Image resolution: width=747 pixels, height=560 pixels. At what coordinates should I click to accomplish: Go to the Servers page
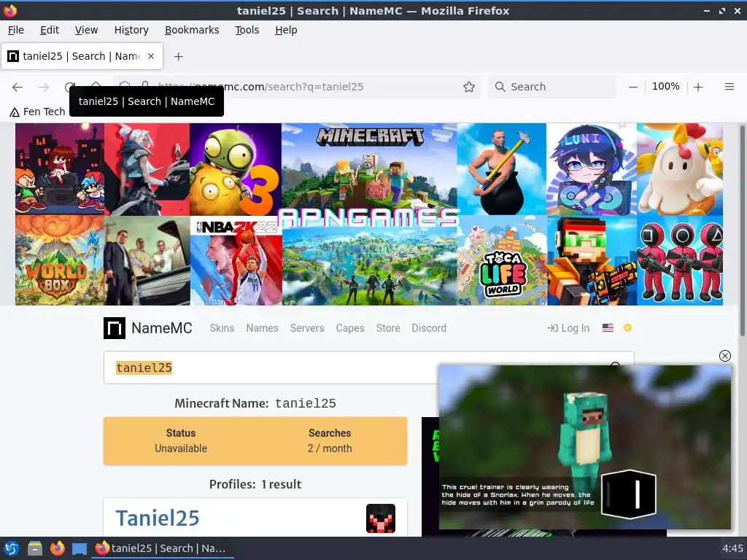[307, 328]
